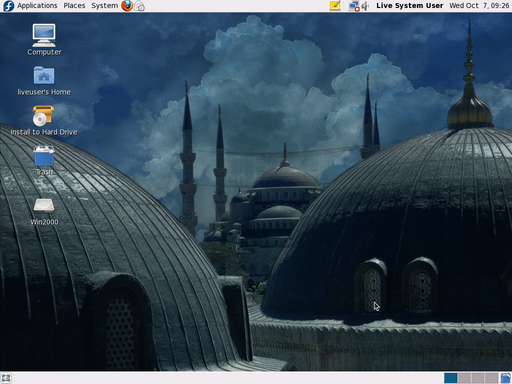Open the Computer desktop icon
Viewport: 512px width, 384px height.
tap(44, 39)
